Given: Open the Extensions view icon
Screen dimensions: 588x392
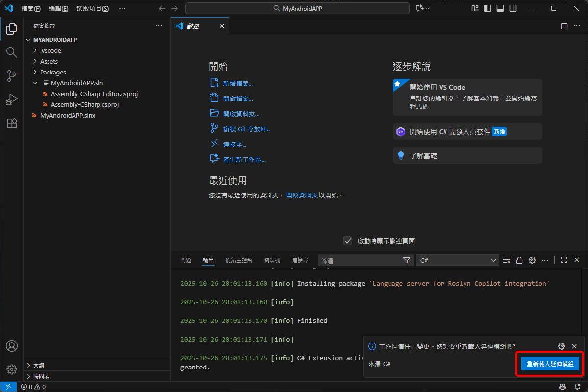Looking at the screenshot, I should (11, 123).
